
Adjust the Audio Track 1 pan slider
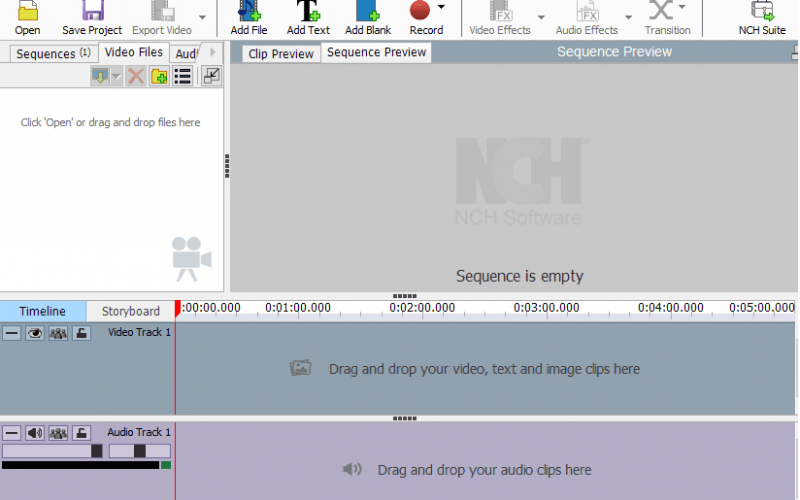tap(140, 451)
